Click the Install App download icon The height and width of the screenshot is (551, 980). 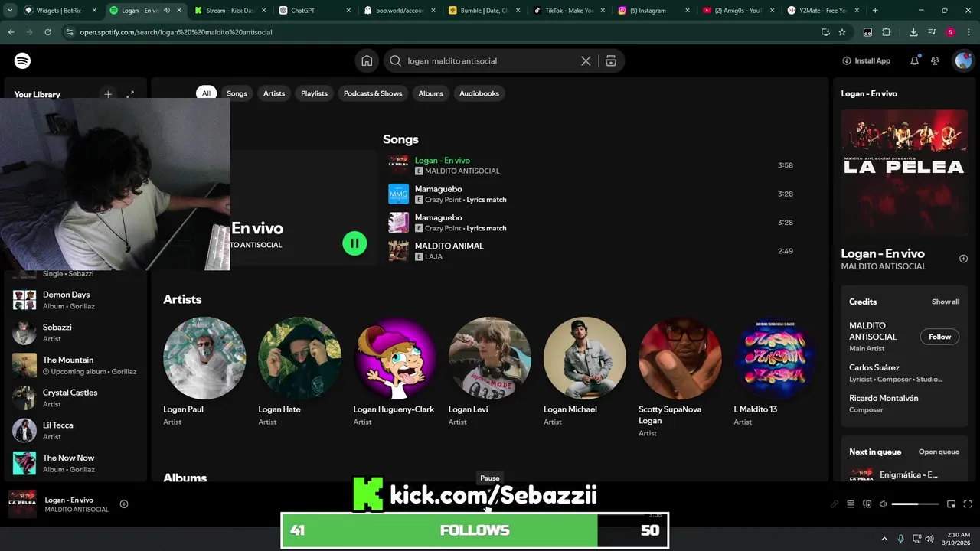[847, 60]
